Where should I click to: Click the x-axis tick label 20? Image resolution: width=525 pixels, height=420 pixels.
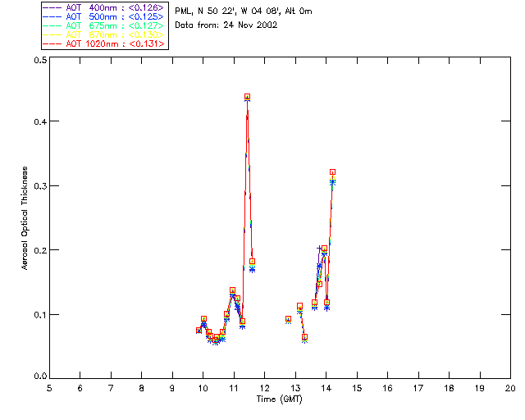tap(510, 388)
